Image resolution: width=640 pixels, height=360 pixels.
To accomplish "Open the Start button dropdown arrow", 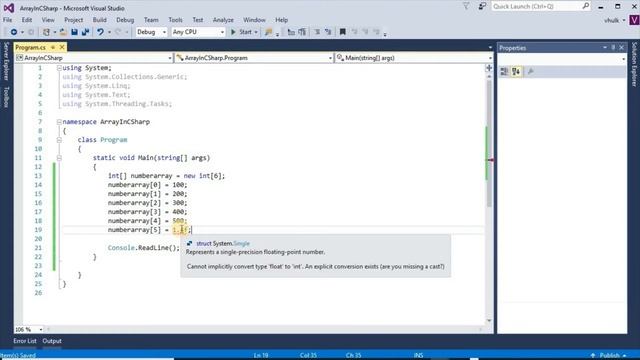I will click(x=256, y=32).
